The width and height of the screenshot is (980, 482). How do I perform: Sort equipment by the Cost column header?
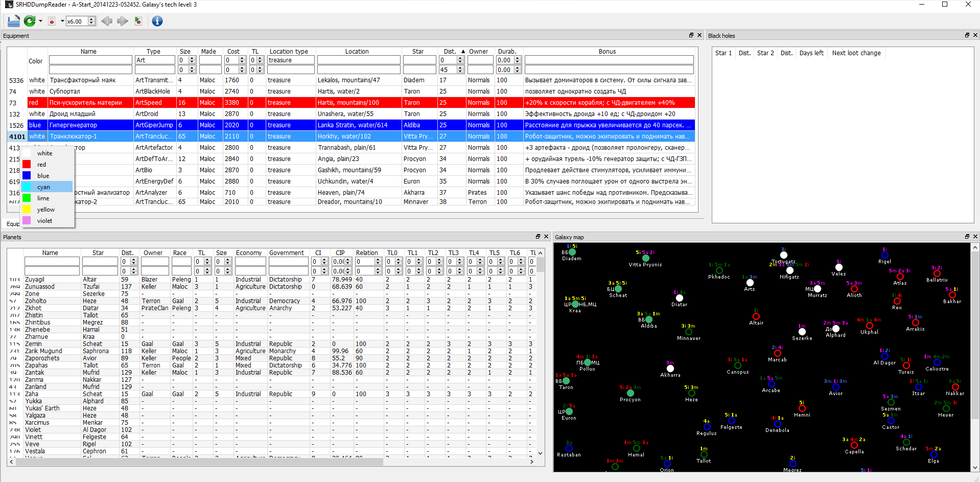[x=234, y=52]
